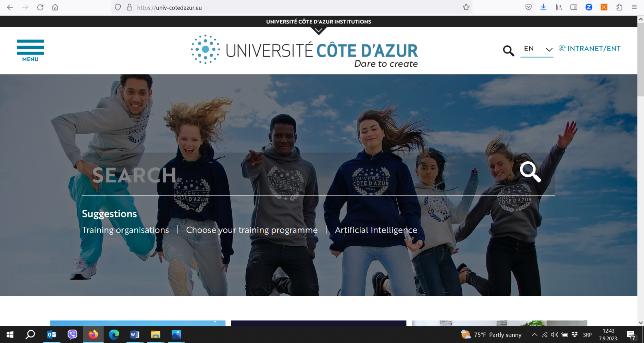The image size is (644, 343).
Task: Toggle tracking protection via the shield icon
Action: (x=117, y=7)
